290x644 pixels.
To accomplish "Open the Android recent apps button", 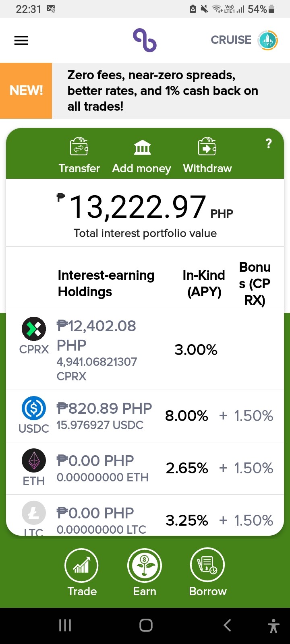I will point(65,625).
